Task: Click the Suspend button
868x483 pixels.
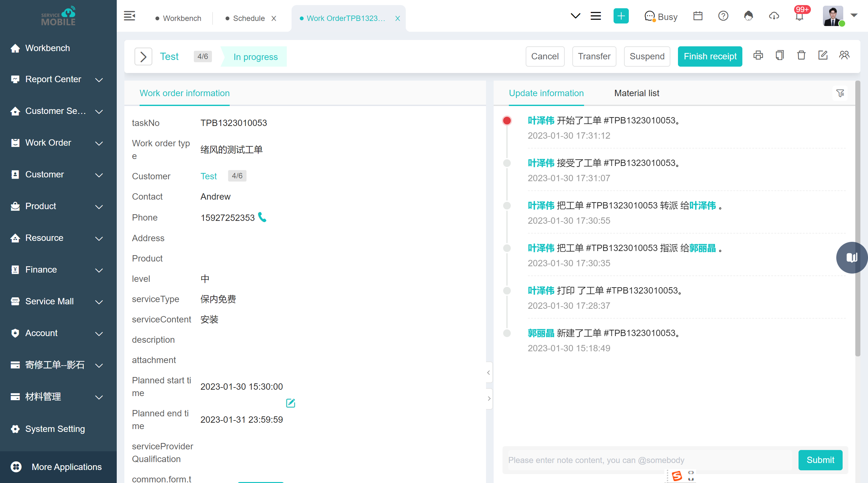Action: (x=647, y=56)
